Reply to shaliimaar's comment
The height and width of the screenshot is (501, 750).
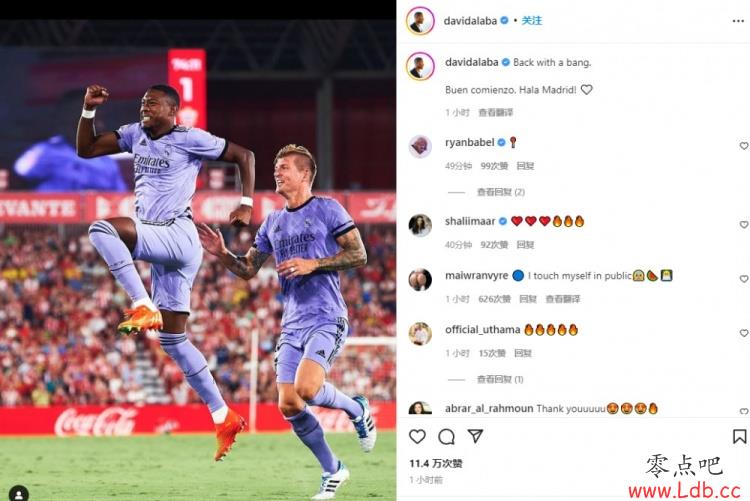[525, 245]
